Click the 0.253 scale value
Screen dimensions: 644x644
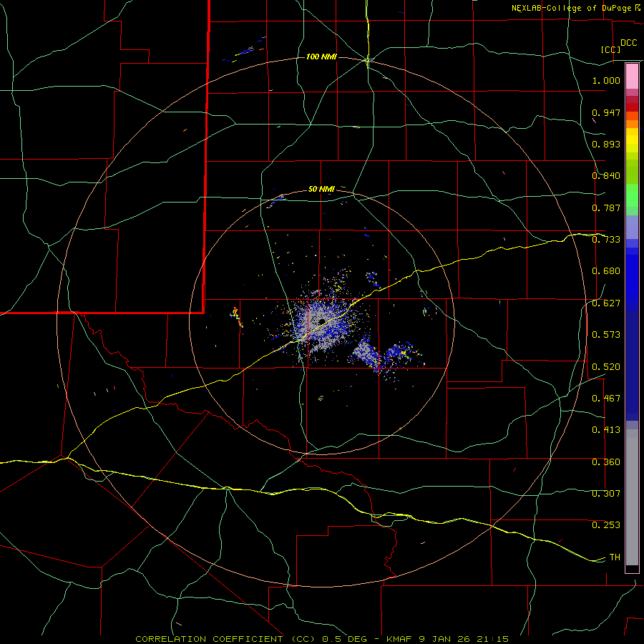(606, 525)
